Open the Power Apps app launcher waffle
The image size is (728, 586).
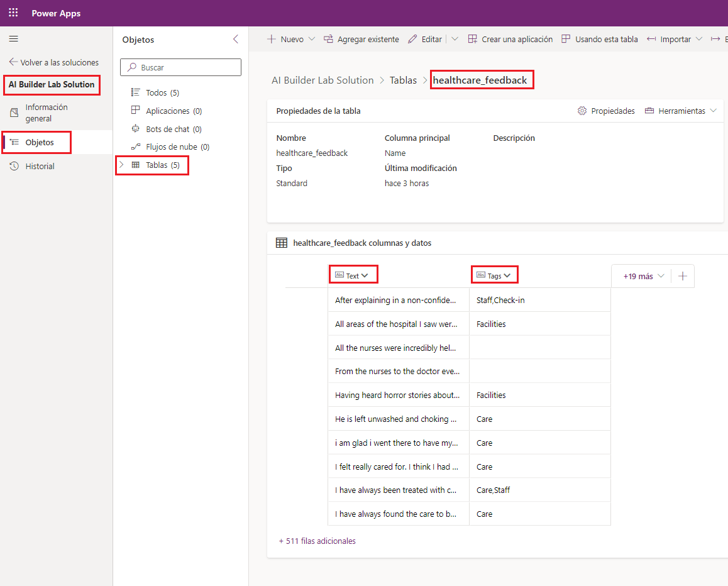(13, 13)
